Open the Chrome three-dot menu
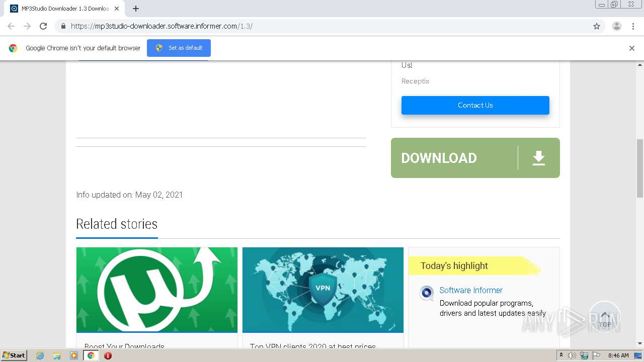 (633, 26)
